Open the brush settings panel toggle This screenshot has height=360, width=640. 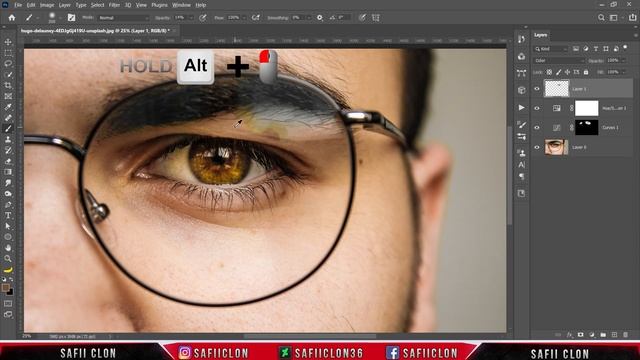pyautogui.click(x=71, y=18)
